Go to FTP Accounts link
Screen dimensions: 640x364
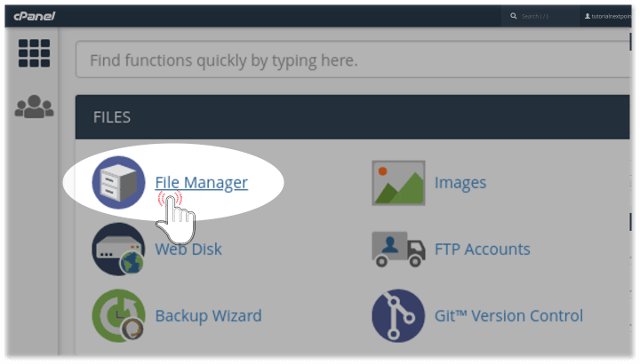(482, 249)
